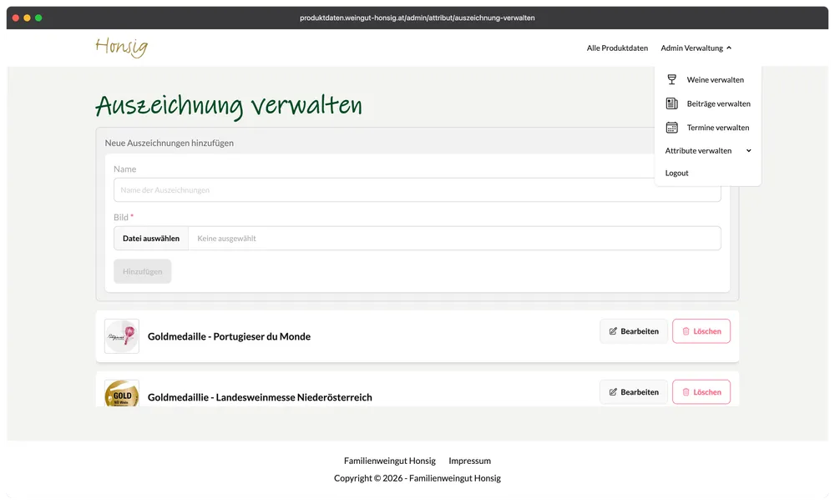Click the Auszeichnung verwalten page heading

coord(229,105)
